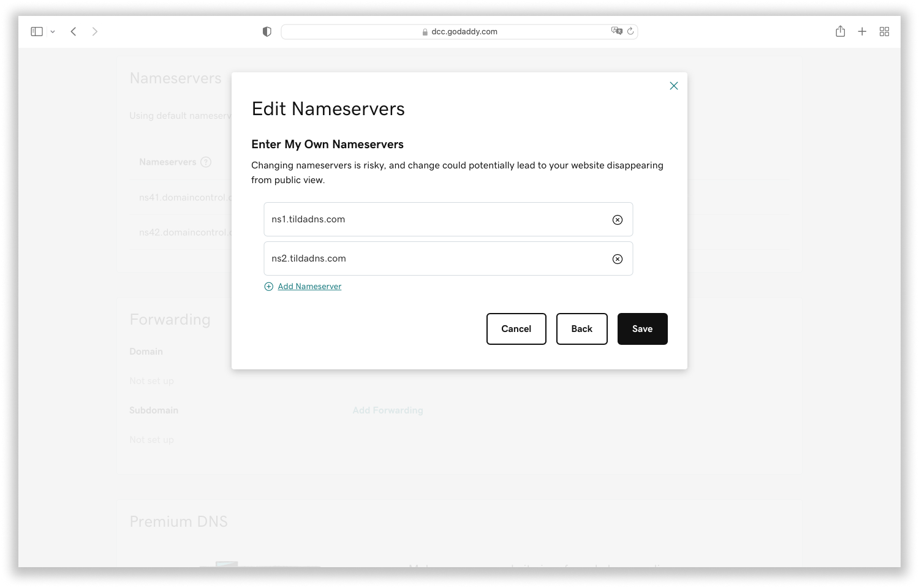Clear the ns2.tildadns.com field
This screenshot has height=588, width=919.
coord(617,258)
